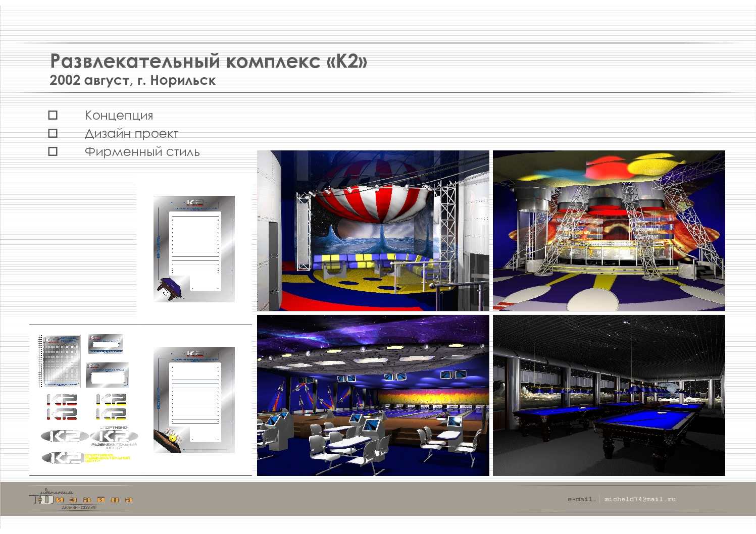The width and height of the screenshot is (756, 534).
Task: Click the micheld74@mail.ru email address
Action: pos(640,499)
